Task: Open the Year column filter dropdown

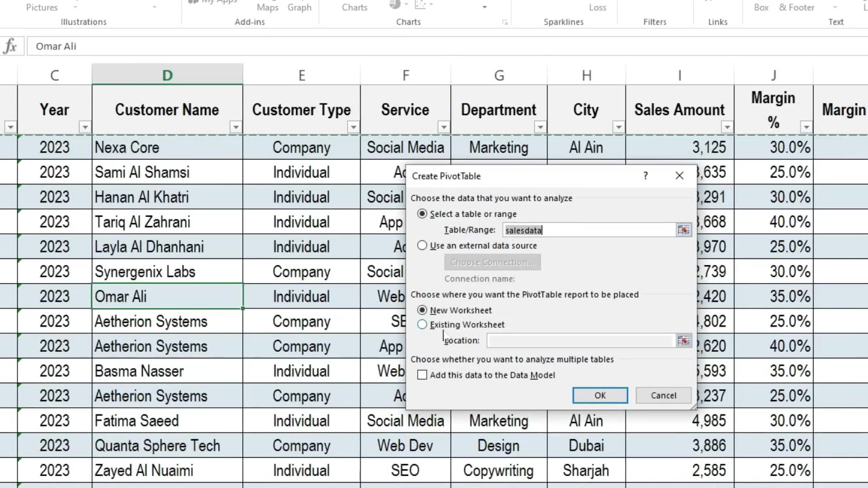Action: tap(84, 127)
